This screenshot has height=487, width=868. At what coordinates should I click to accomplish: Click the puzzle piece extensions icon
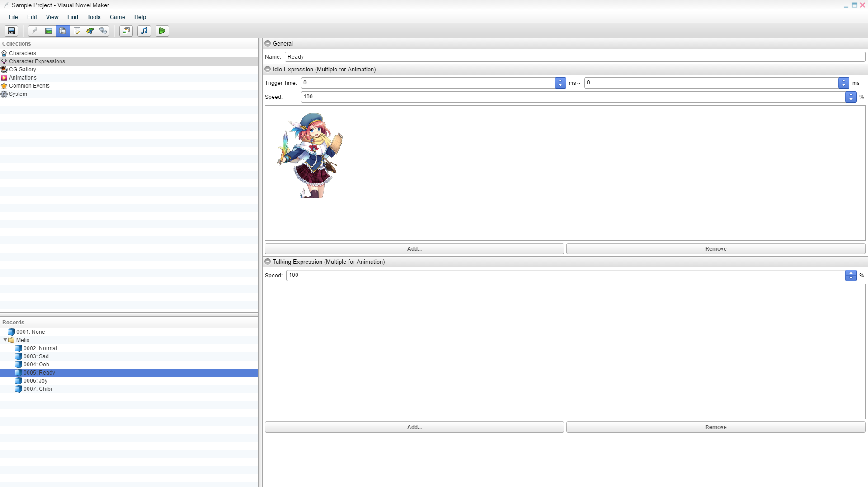coord(90,31)
